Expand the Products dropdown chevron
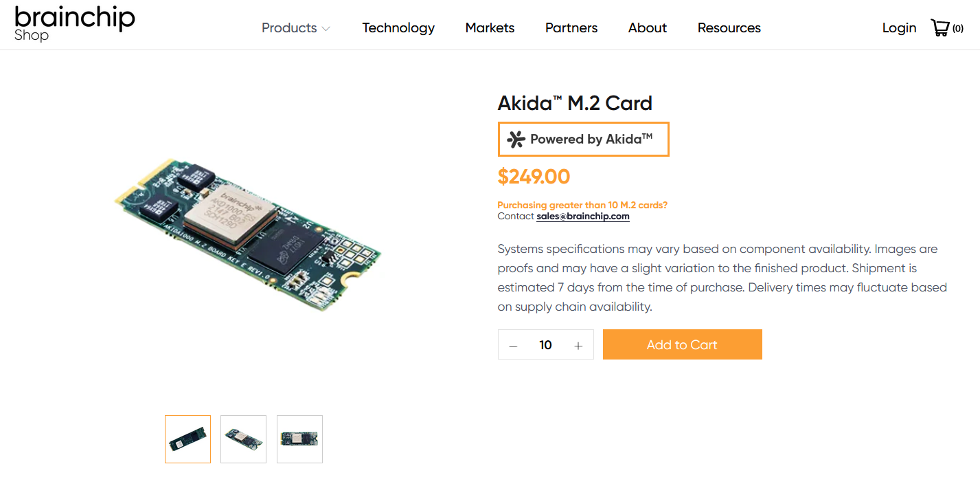Screen dimensions: 980x497 pyautogui.click(x=326, y=29)
